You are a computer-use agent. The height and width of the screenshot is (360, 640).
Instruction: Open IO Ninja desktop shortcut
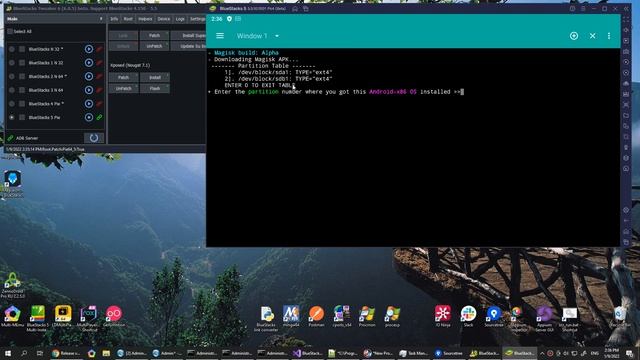click(x=443, y=316)
